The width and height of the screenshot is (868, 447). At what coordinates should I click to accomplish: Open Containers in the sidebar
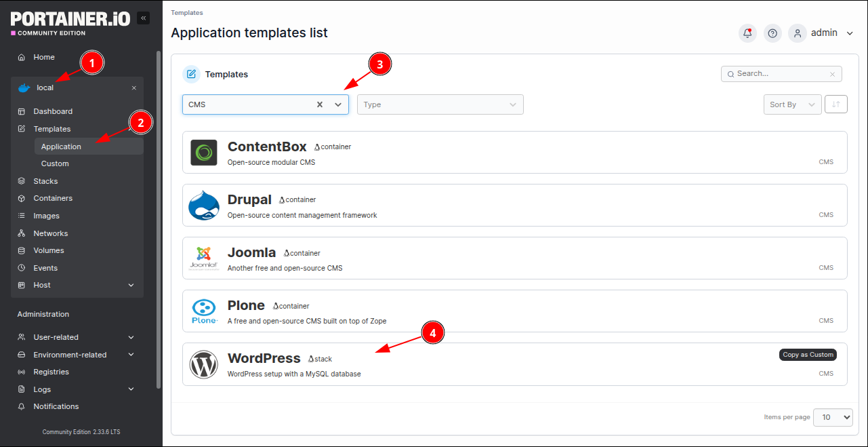pyautogui.click(x=53, y=199)
